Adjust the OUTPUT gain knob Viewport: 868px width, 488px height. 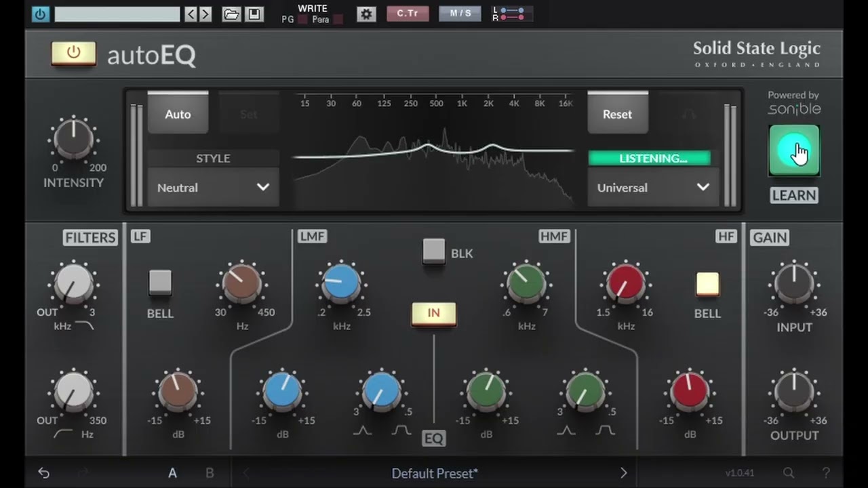tap(794, 391)
